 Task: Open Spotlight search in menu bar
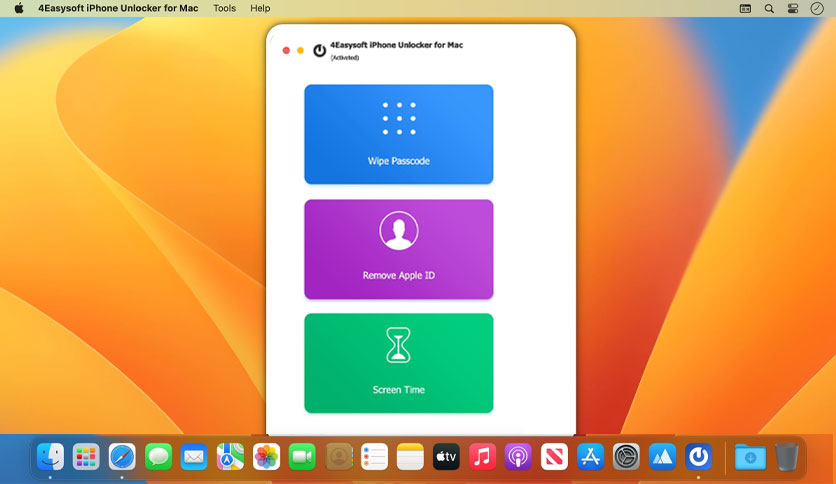point(769,9)
